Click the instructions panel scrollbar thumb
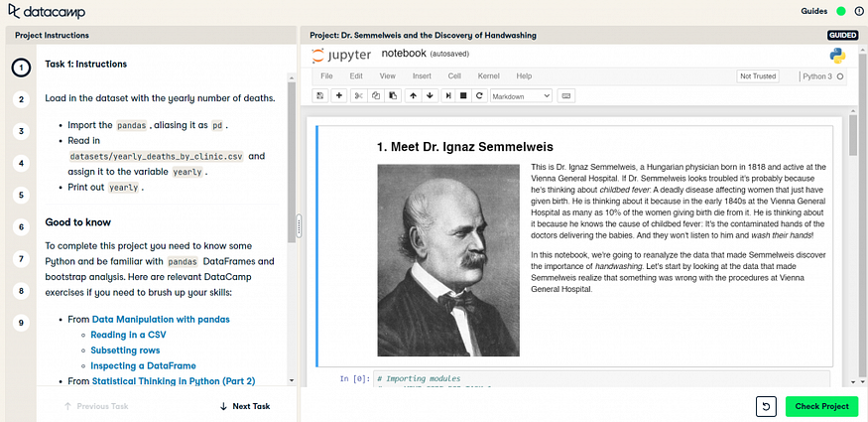The image size is (868, 422). click(292, 162)
